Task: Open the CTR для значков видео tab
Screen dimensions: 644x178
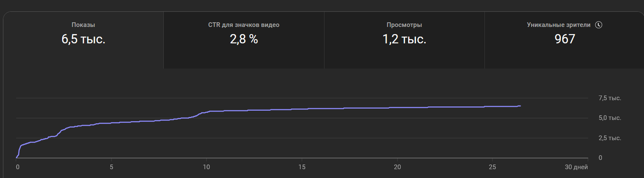Action: (244, 40)
